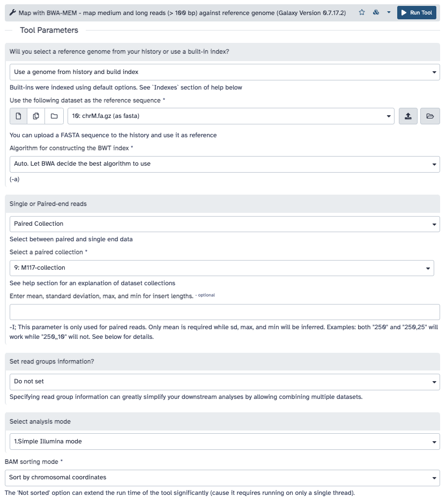Open Paired Collection reads type dropdown
This screenshot has width=446, height=504.
coord(225,224)
